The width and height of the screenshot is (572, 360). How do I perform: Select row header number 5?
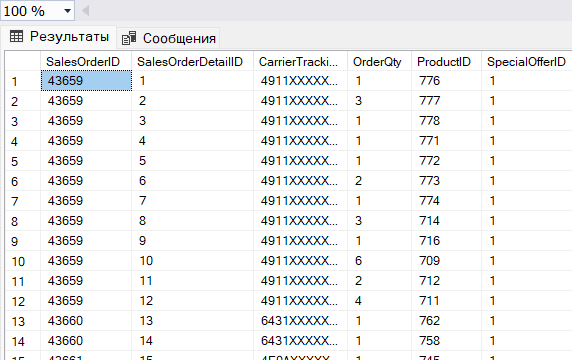point(23,161)
